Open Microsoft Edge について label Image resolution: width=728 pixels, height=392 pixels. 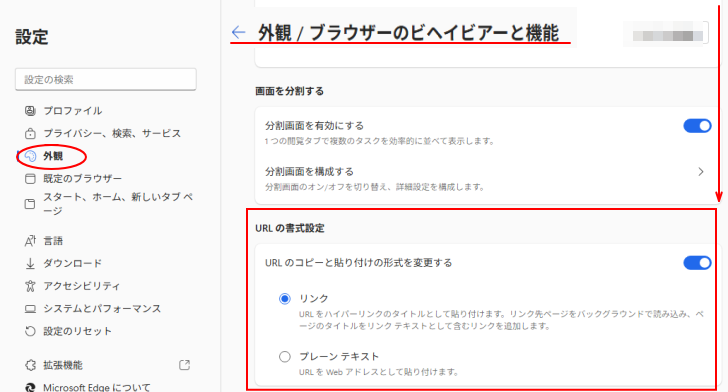click(97, 387)
